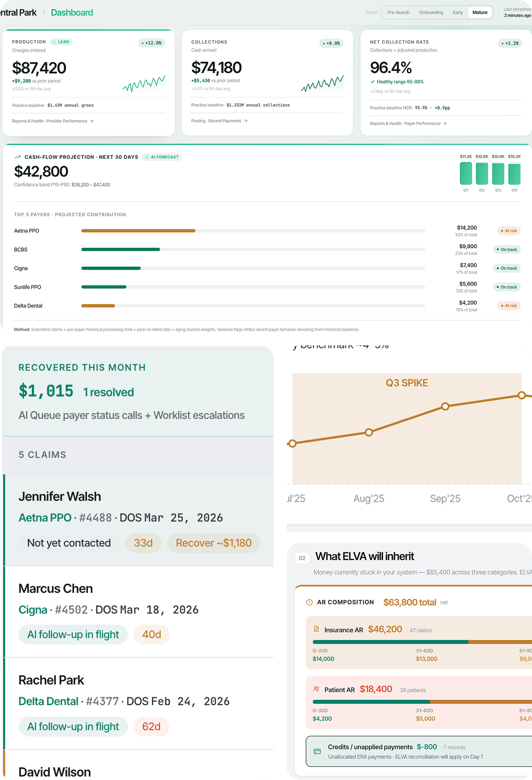The image size is (532, 780).
Task: Click the At risk badge for Delta Dental
Action: pyautogui.click(x=509, y=306)
